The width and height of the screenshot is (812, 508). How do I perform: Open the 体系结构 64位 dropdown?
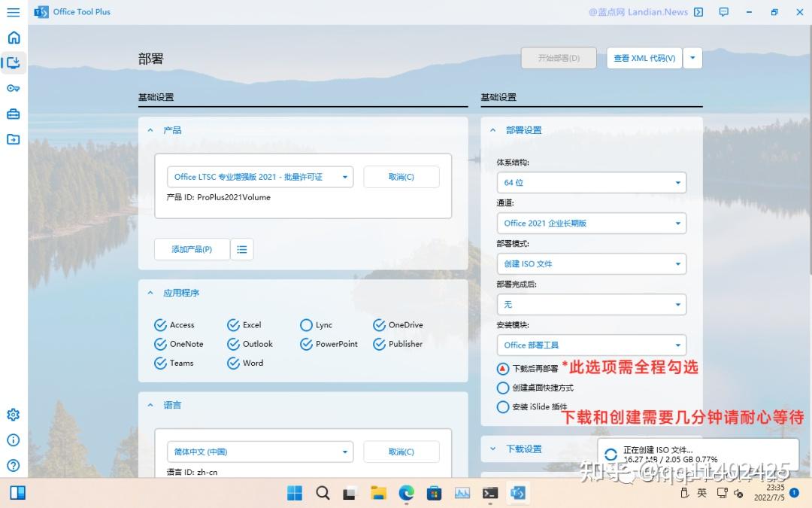pyautogui.click(x=591, y=182)
